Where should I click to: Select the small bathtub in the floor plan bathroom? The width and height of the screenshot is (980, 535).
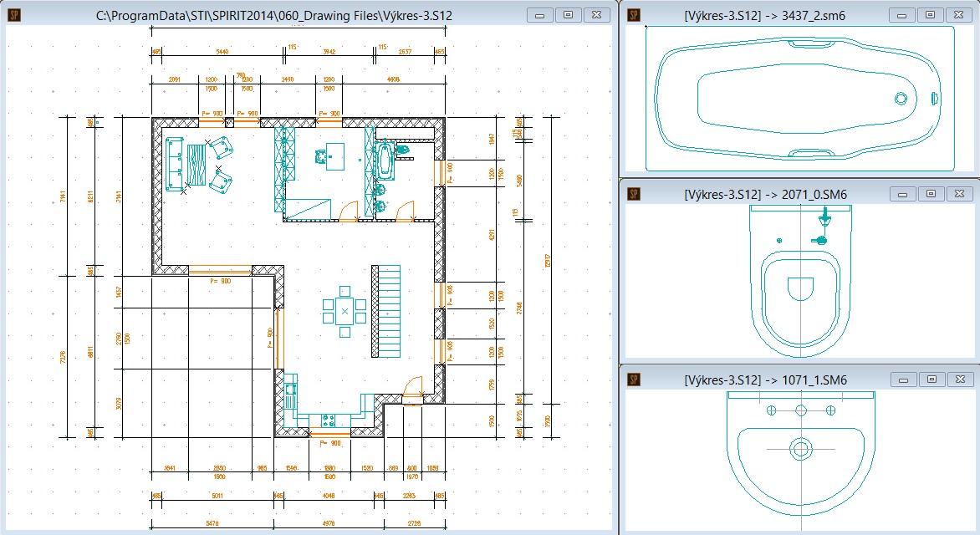point(385,160)
